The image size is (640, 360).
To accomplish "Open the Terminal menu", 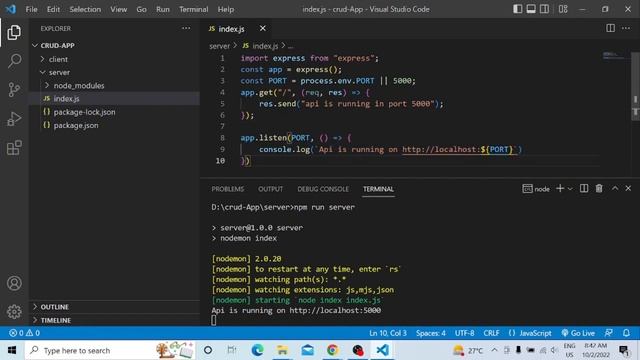I will pos(193,9).
